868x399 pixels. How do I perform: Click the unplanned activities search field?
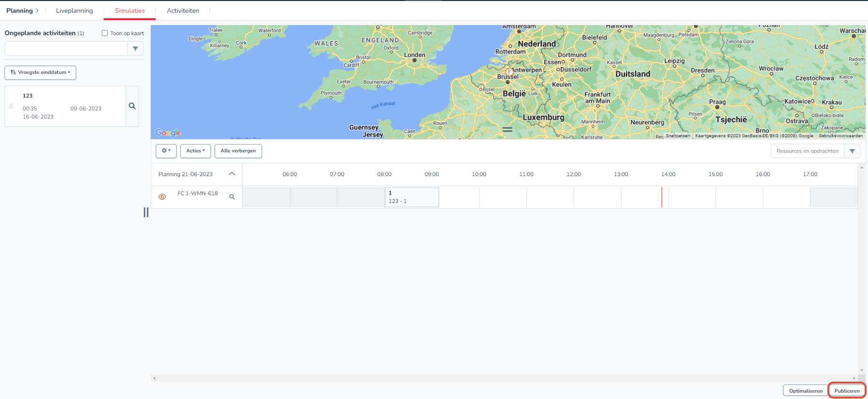coord(66,48)
